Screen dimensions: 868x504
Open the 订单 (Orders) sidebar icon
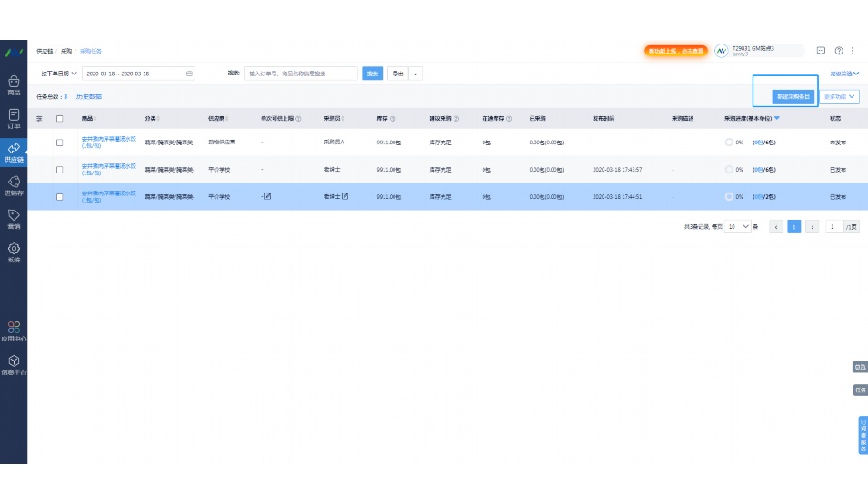(x=14, y=118)
